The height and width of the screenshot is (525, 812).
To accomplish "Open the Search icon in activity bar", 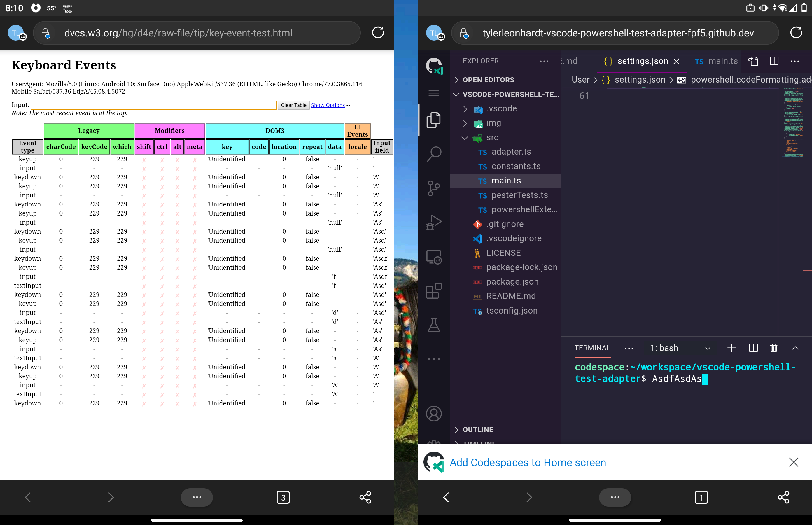I will point(434,154).
